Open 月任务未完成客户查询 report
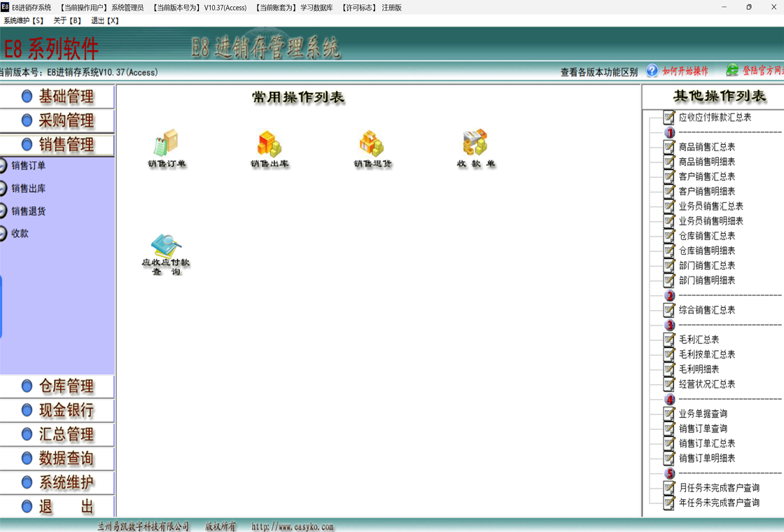 pyautogui.click(x=718, y=488)
